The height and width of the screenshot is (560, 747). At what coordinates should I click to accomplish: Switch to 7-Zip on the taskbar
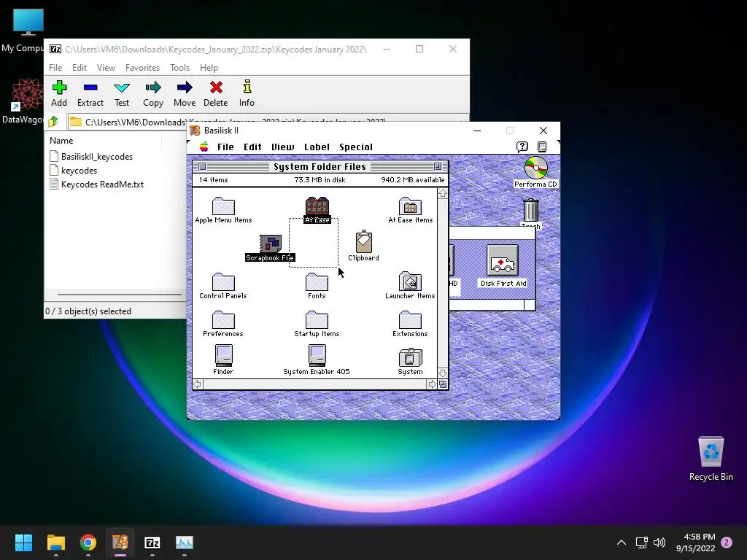tap(152, 542)
